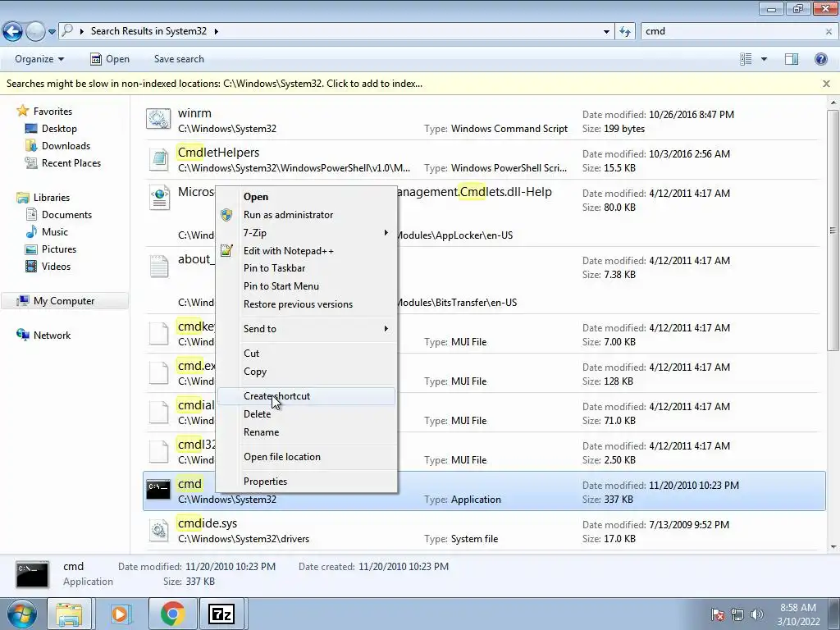The image size is (840, 630).
Task: Change view using the view icon
Action: (x=746, y=59)
